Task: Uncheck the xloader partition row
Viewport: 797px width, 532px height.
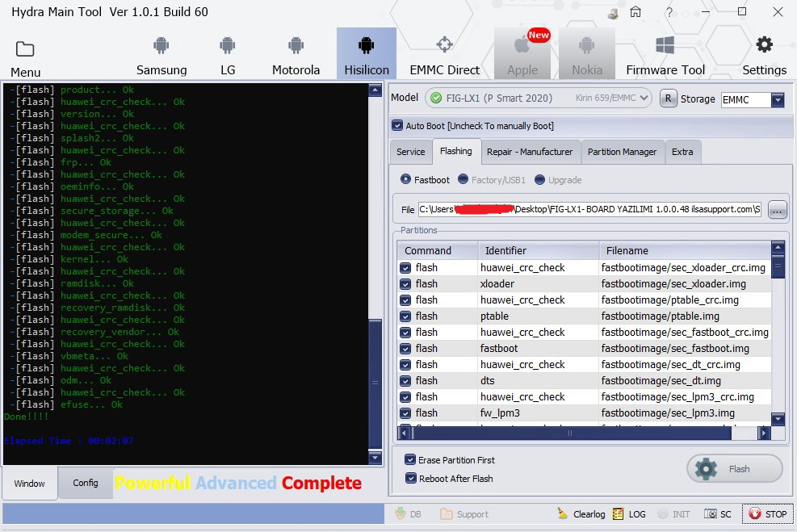Action: pyautogui.click(x=405, y=284)
